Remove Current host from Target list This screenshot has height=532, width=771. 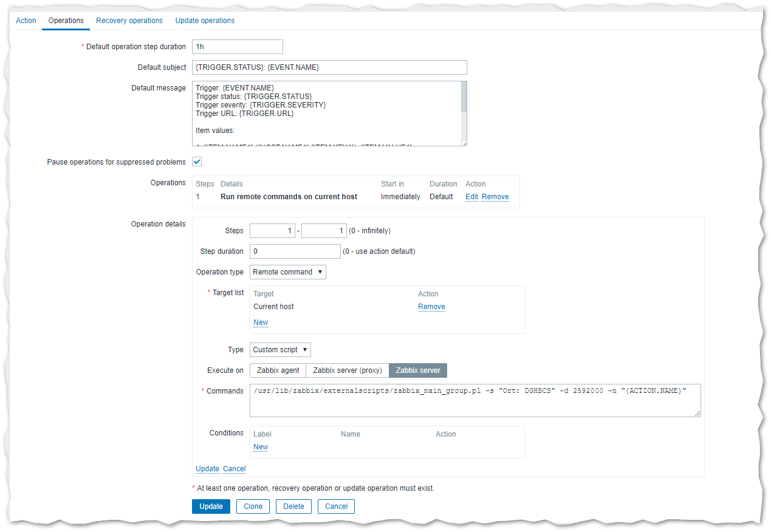click(x=431, y=307)
